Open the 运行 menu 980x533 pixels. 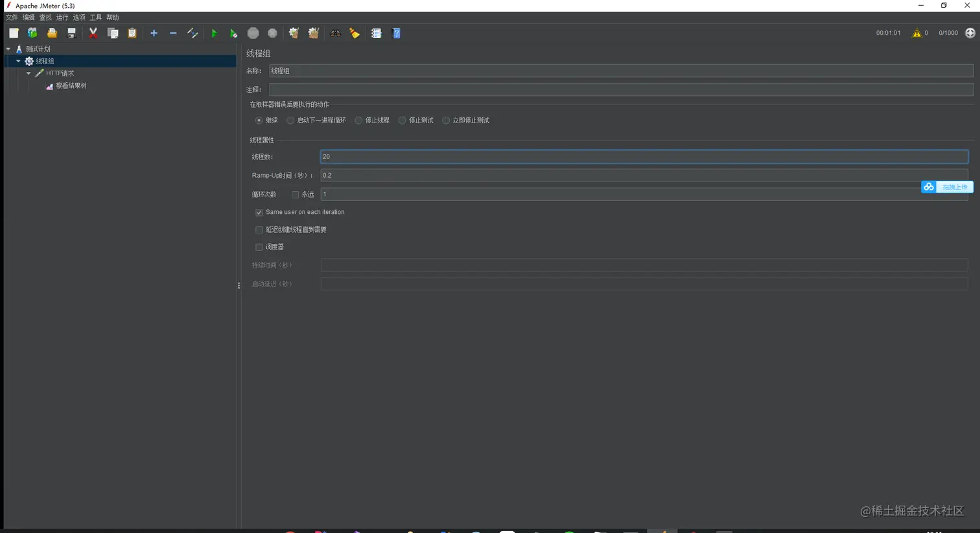click(x=62, y=18)
